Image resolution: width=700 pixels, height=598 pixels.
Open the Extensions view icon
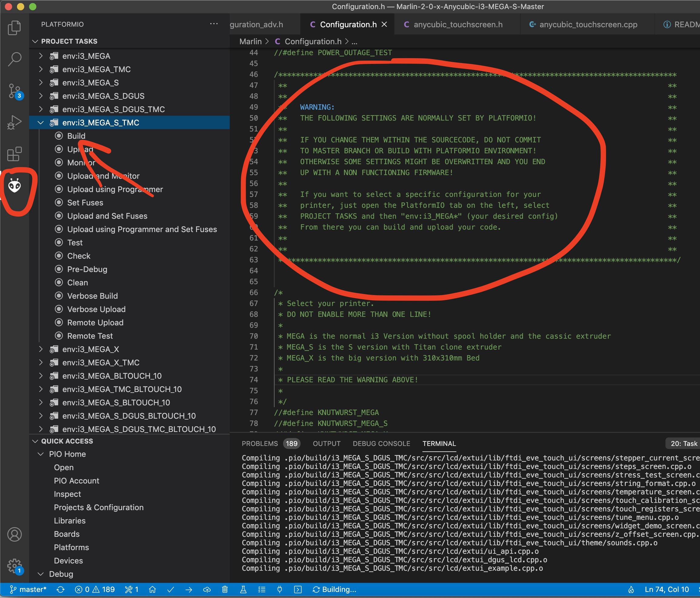click(14, 154)
